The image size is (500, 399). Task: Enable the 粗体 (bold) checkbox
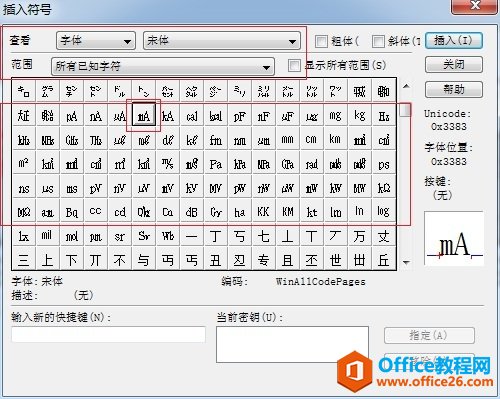pyautogui.click(x=321, y=41)
